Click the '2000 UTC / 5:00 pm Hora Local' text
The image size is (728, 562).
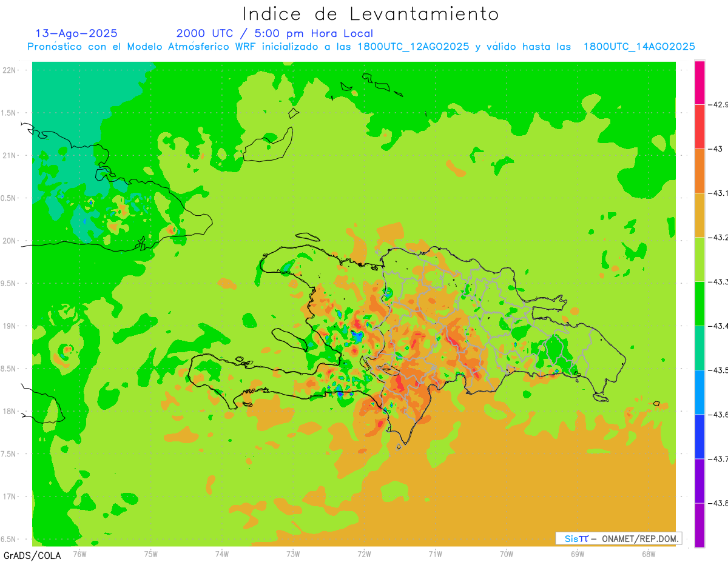click(x=275, y=33)
